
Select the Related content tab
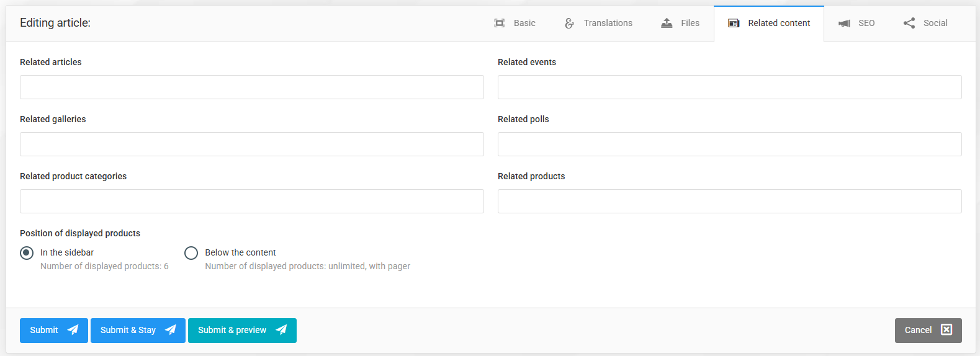click(x=769, y=23)
